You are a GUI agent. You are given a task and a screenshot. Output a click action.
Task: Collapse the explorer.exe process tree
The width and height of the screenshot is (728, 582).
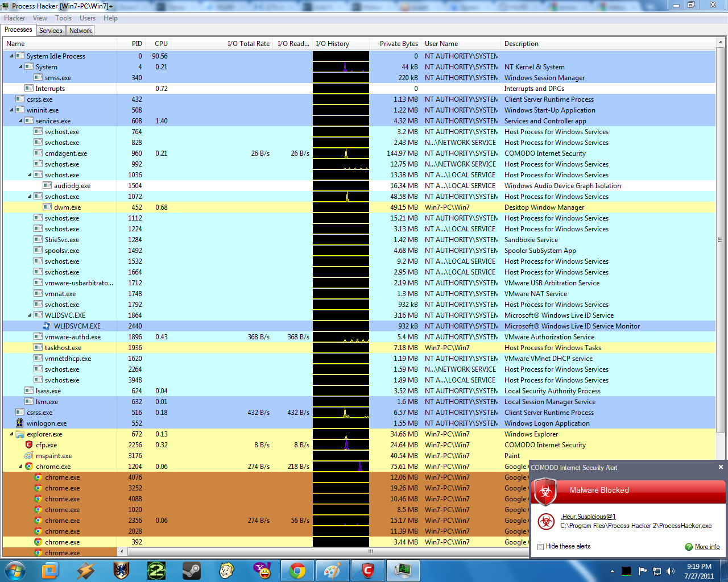tap(11, 434)
